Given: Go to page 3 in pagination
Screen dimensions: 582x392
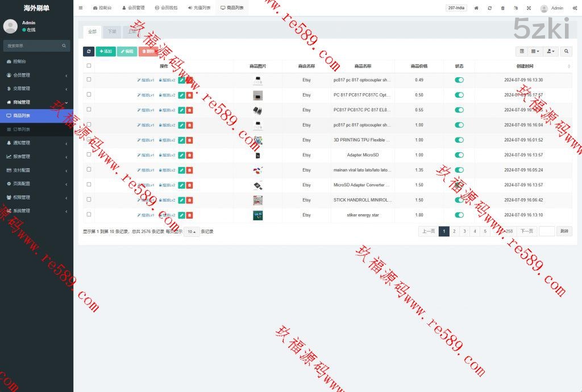Looking at the screenshot, I should pyautogui.click(x=464, y=231).
